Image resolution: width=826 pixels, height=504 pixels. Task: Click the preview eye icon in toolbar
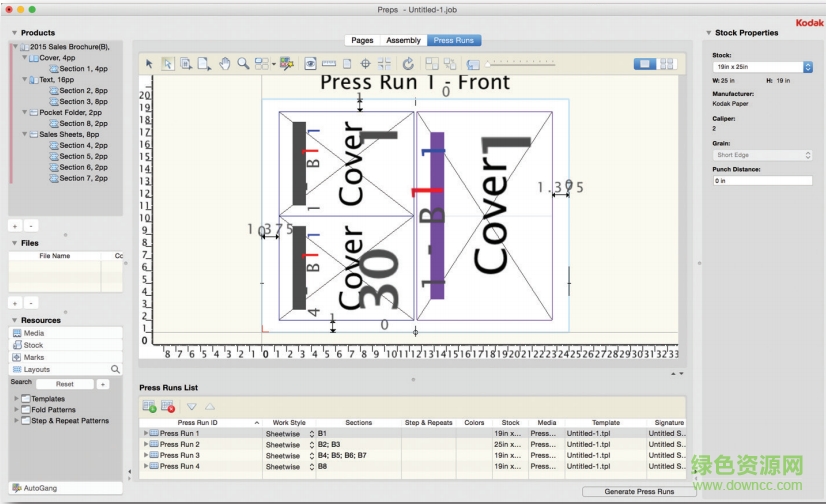(x=310, y=63)
